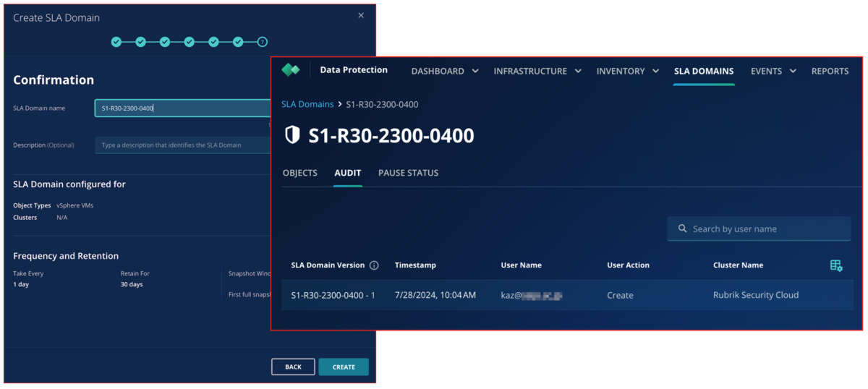Viewport: 868px width, 389px height.
Task: Click the shield icon beside S1-R30-2300-0400 title
Action: point(292,134)
